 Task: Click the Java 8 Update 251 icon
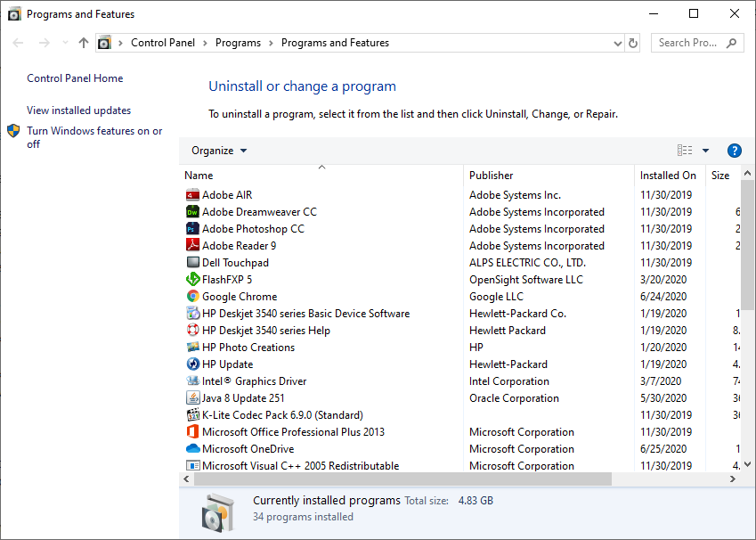click(x=193, y=397)
